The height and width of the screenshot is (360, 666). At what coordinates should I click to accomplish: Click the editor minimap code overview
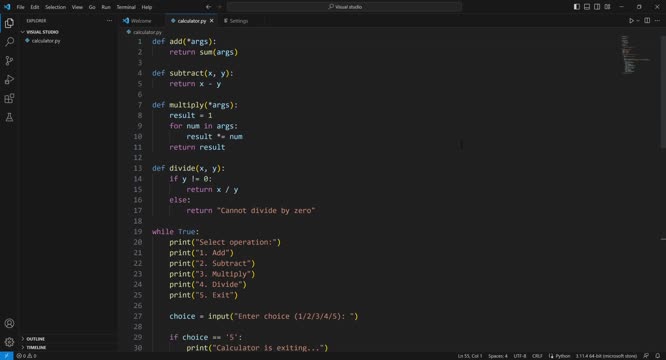[x=635, y=55]
